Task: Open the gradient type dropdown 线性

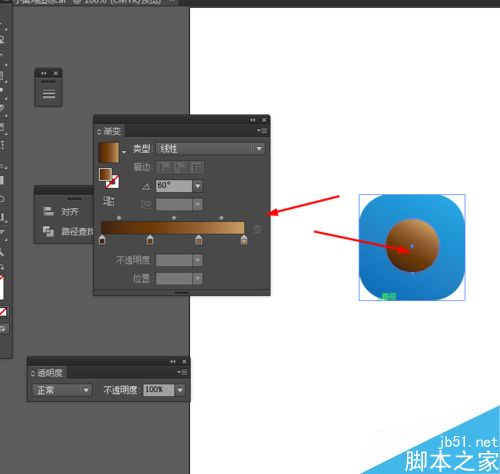Action: pyautogui.click(x=211, y=149)
